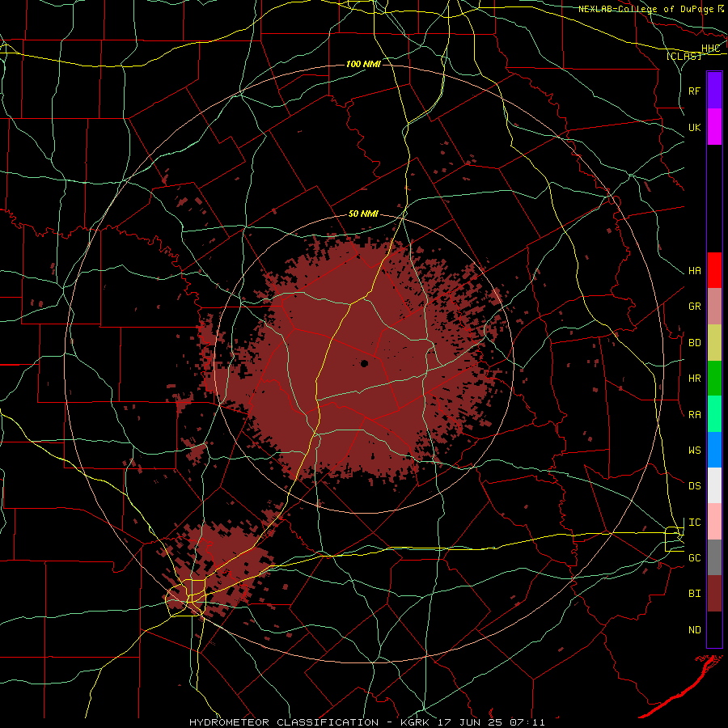Click the 'RF' legend label
This screenshot has width=728, height=728.
(695, 91)
